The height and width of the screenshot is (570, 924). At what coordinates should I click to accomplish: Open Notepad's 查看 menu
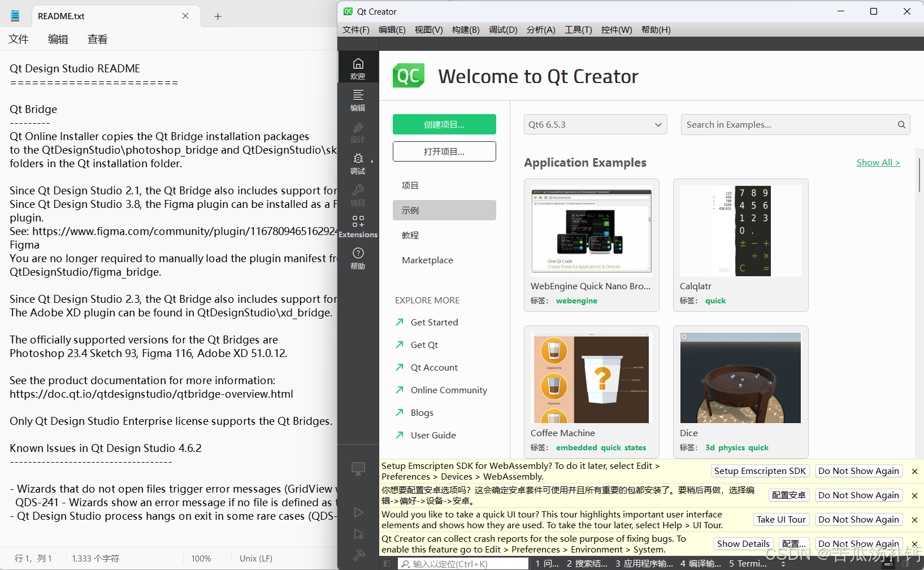[97, 39]
